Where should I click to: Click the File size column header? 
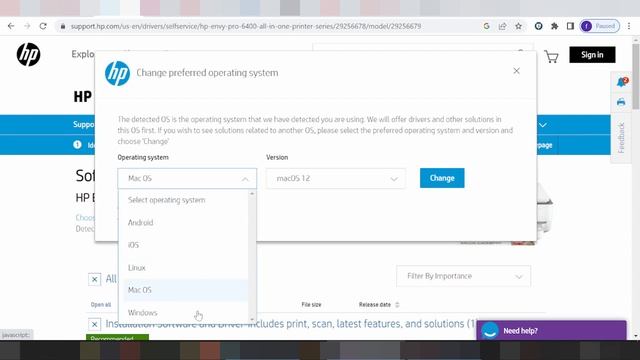coord(311,304)
